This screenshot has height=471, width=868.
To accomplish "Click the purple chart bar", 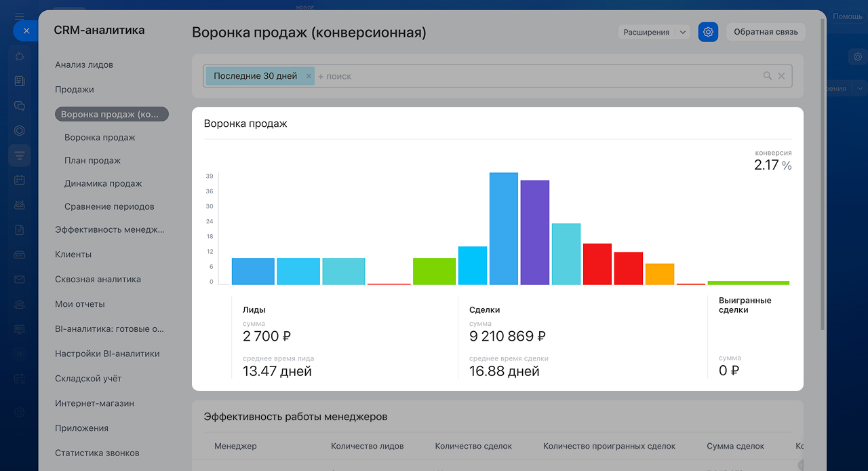I will click(535, 232).
